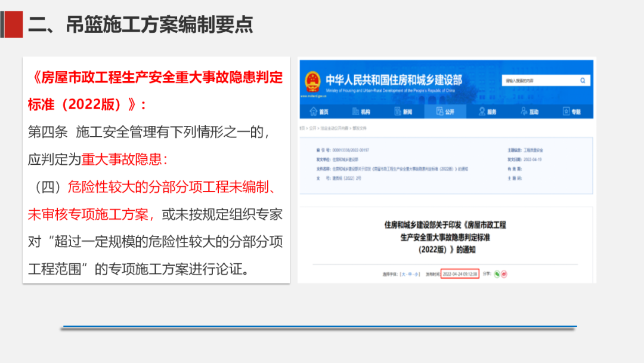This screenshot has width=644, height=363.
Task: Click the red-boxed publish time 2022-04-24
Action: click(460, 274)
